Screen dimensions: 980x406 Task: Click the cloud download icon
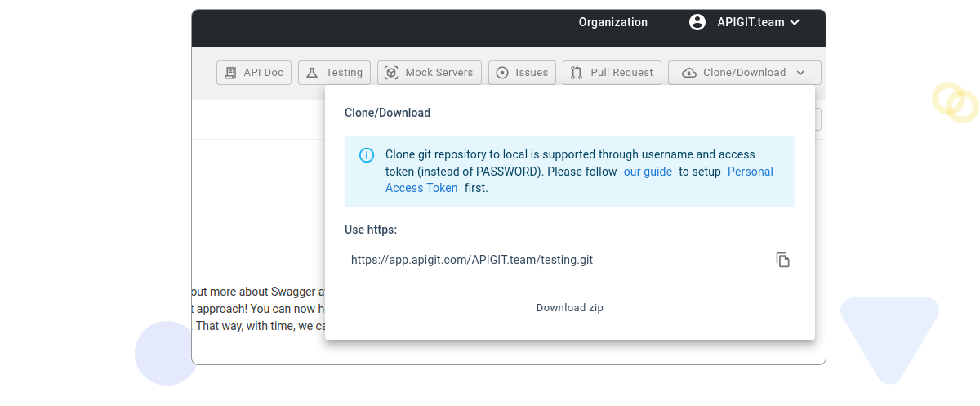pos(689,73)
